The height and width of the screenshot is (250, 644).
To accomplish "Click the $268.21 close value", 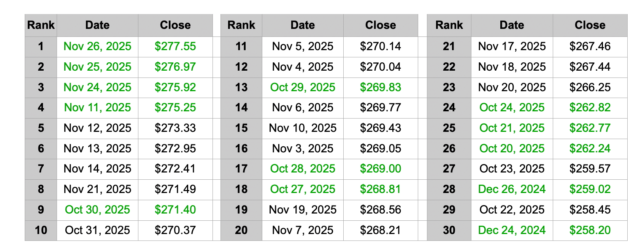I will click(381, 230).
